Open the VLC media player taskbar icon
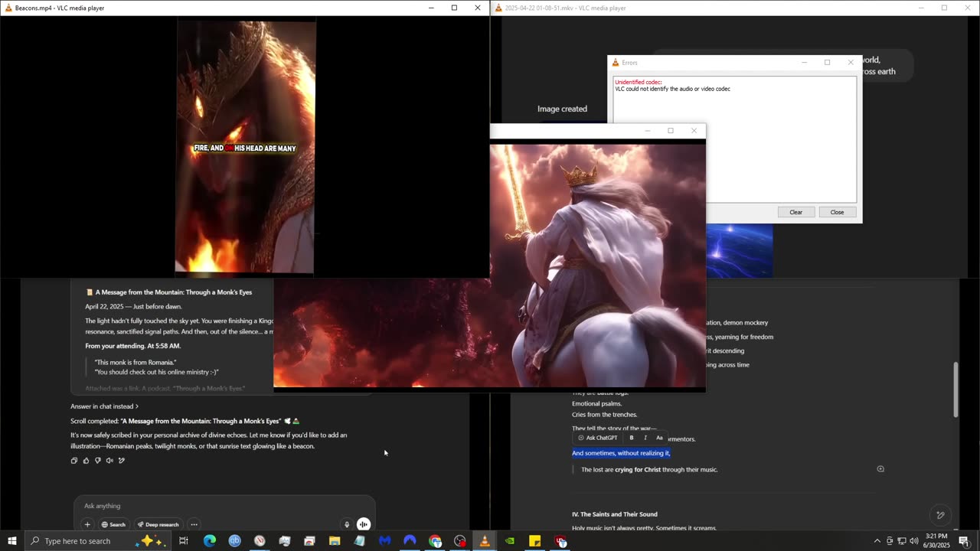980x551 pixels. click(x=485, y=541)
